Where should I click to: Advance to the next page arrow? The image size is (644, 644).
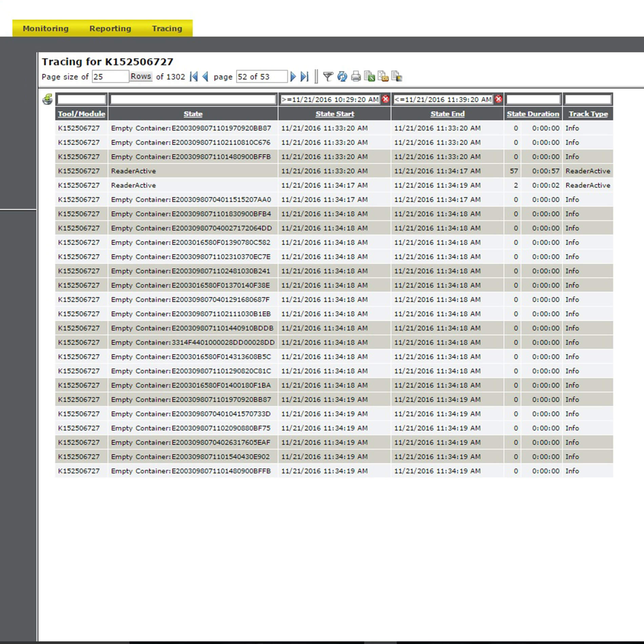(x=293, y=77)
